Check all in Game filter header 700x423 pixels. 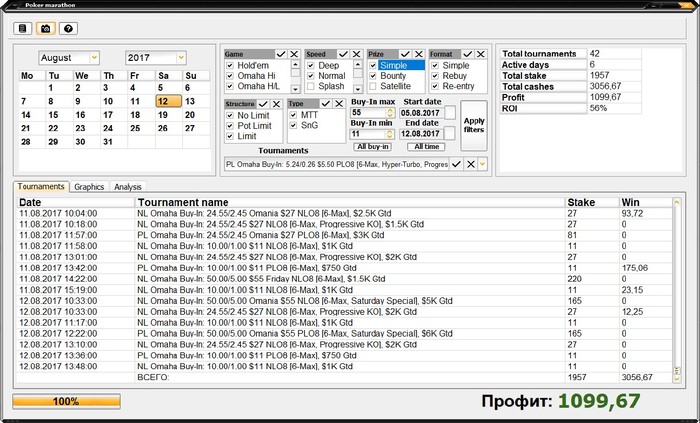click(281, 54)
